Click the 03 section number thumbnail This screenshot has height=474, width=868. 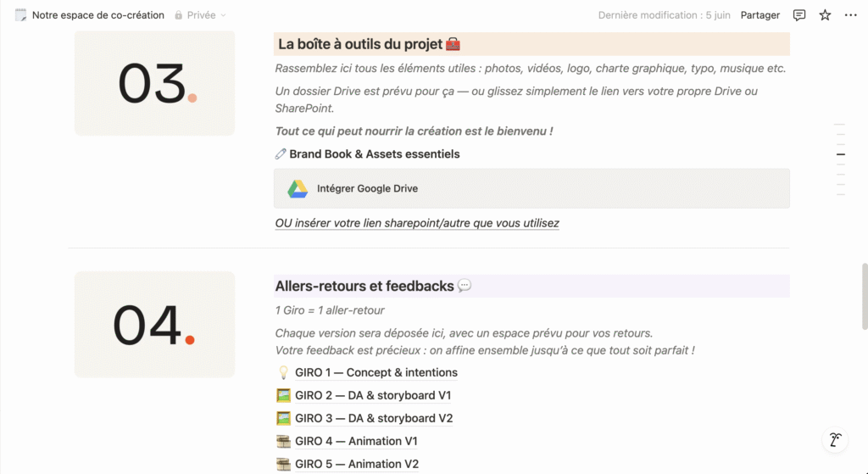coord(154,83)
